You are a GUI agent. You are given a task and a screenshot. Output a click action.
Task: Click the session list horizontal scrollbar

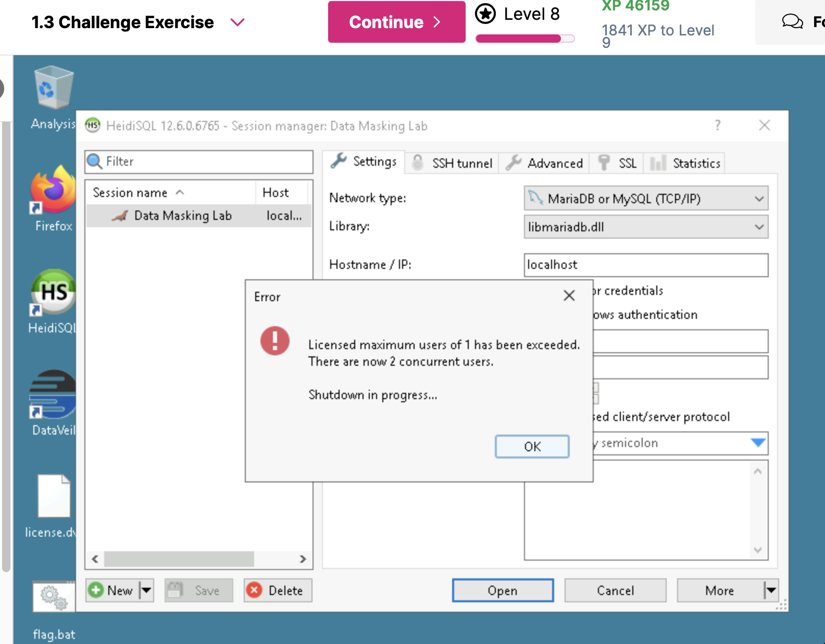click(x=179, y=559)
